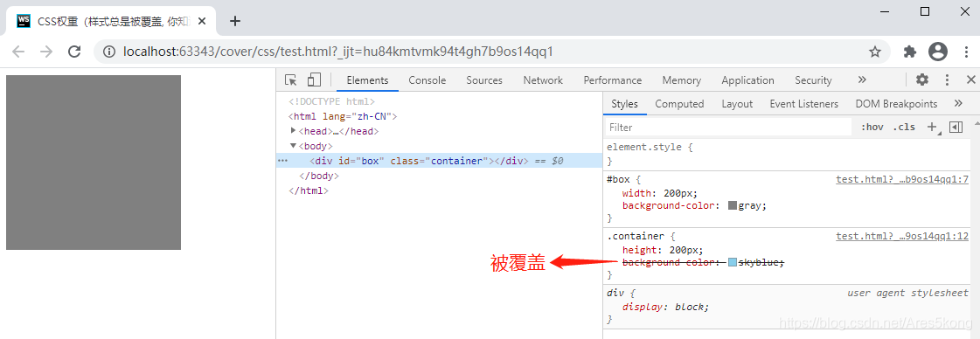This screenshot has height=339, width=980.
Task: Open the Chrome profile avatar
Action: (x=938, y=52)
